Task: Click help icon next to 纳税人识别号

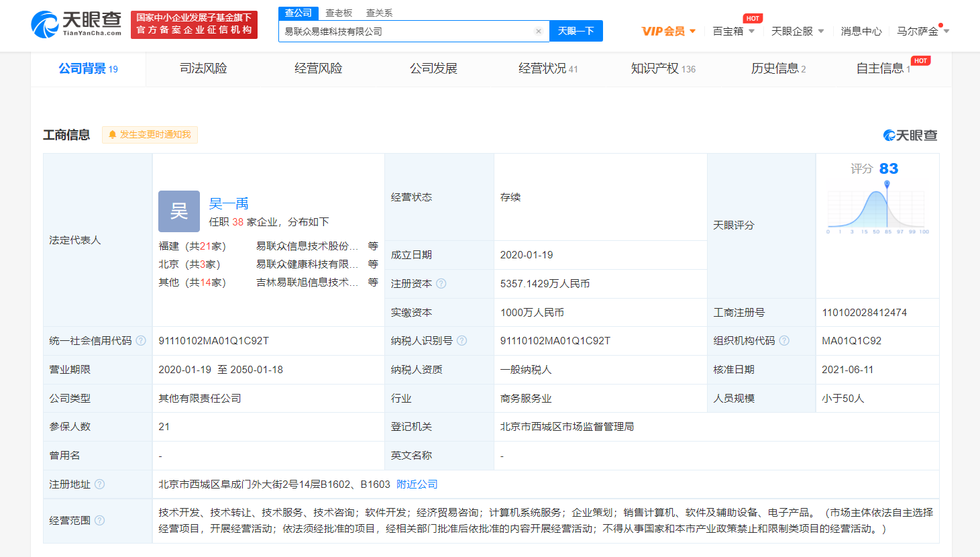Action: 461,341
